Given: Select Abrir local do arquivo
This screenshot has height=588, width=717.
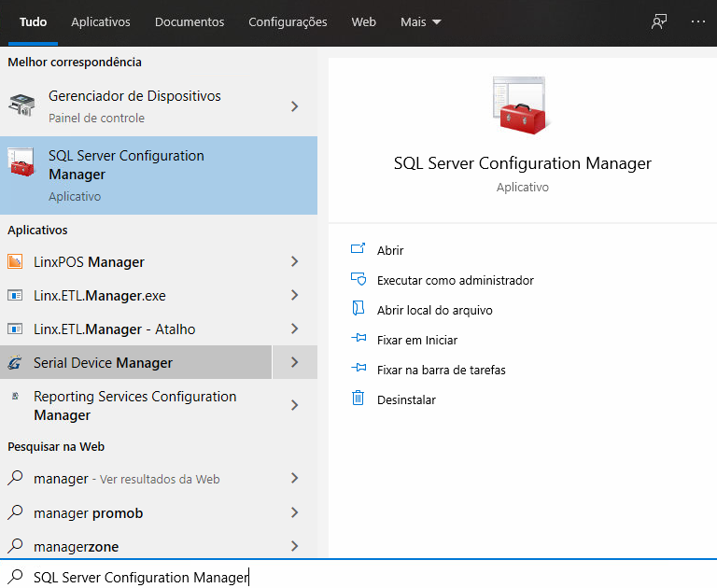Looking at the screenshot, I should [434, 310].
